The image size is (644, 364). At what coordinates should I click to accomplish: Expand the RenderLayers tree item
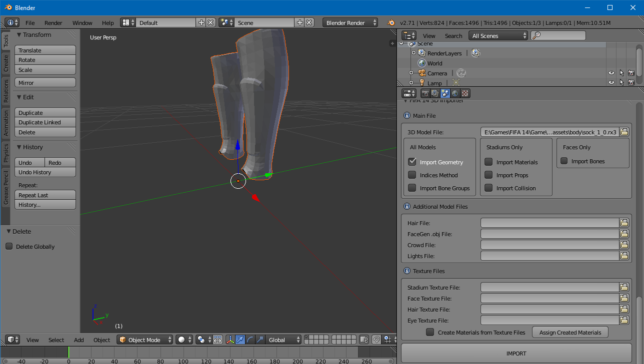click(413, 53)
